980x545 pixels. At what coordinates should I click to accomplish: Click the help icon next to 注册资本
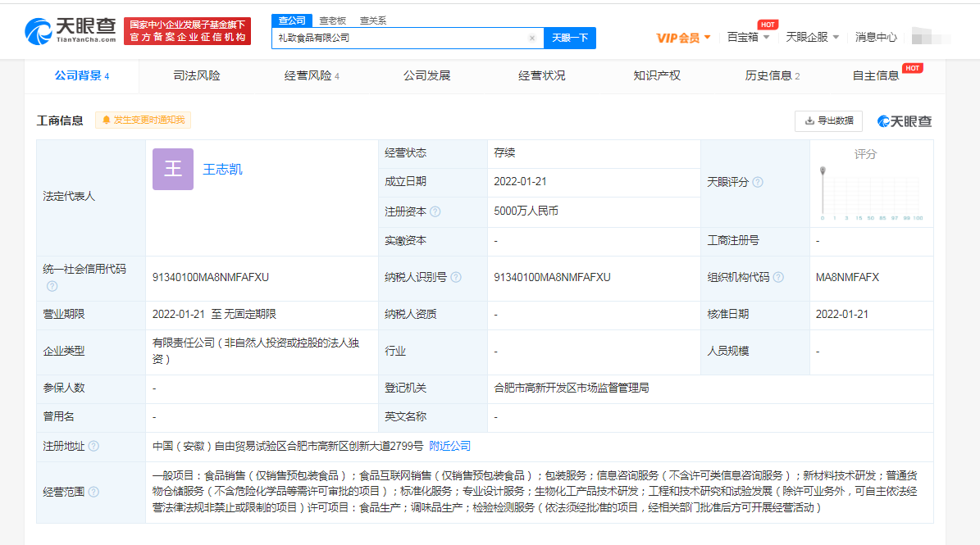click(x=435, y=211)
